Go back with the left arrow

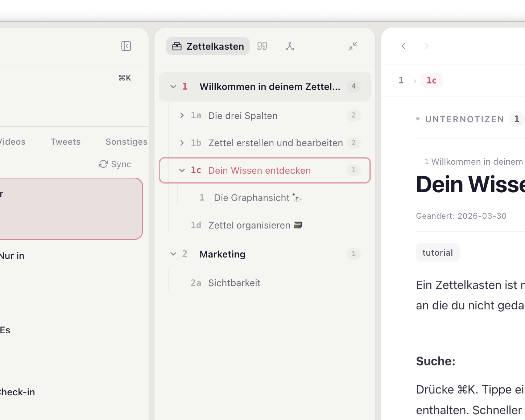pos(404,46)
